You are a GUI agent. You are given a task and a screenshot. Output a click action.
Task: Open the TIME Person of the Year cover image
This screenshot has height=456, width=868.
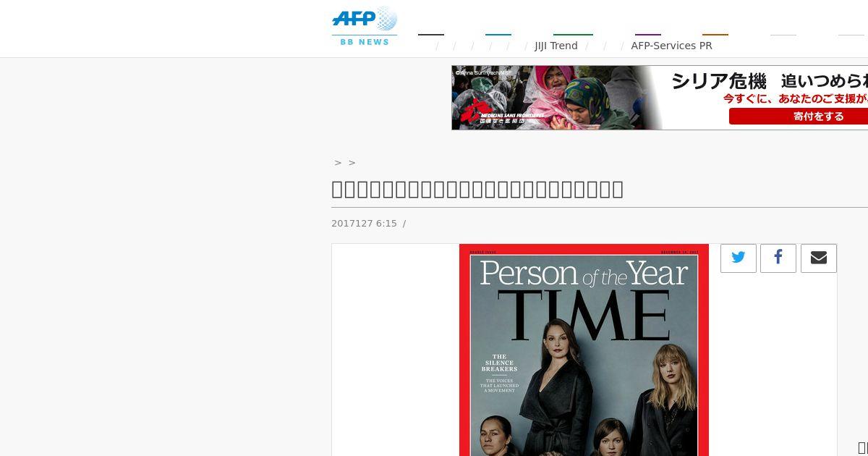tap(584, 350)
